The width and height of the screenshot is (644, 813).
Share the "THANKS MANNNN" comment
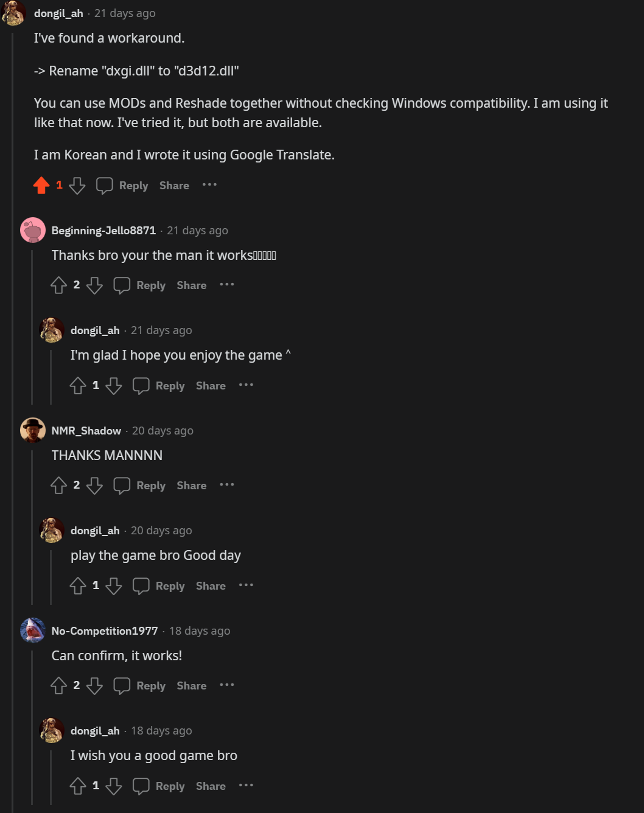click(x=191, y=486)
